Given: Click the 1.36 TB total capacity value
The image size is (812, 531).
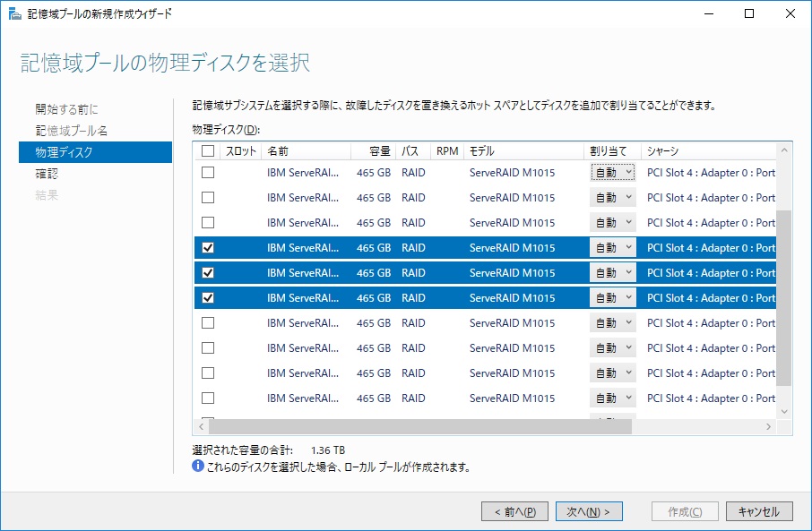Looking at the screenshot, I should coord(328,450).
